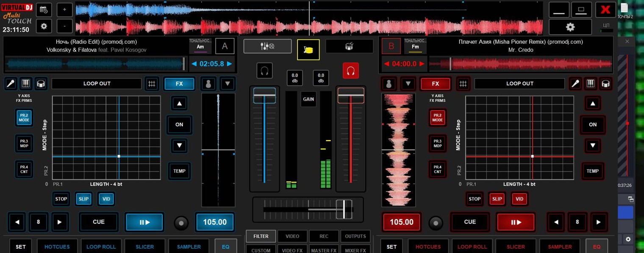Click the person silhouette icon on right deck

(x=389, y=84)
